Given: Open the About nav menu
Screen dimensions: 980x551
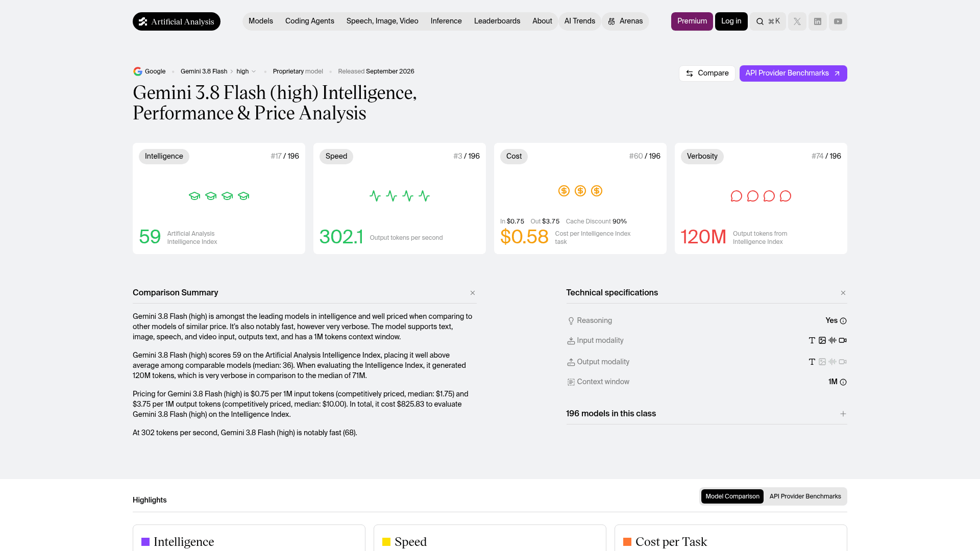Looking at the screenshot, I should 542,21.
